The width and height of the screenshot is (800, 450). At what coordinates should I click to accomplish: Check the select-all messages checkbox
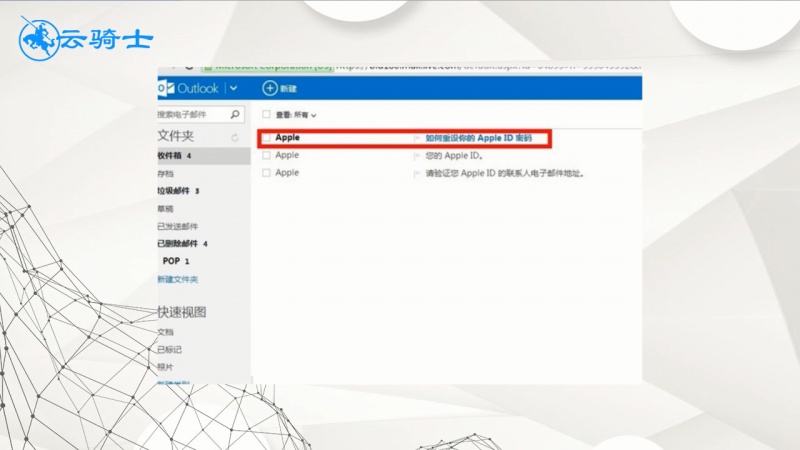pyautogui.click(x=266, y=114)
